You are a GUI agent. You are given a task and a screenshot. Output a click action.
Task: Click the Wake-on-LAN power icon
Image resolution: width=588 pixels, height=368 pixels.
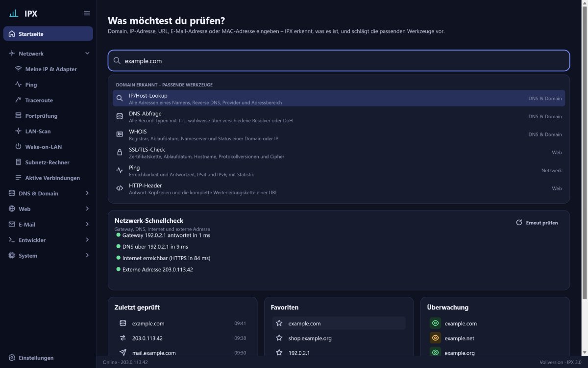click(19, 147)
